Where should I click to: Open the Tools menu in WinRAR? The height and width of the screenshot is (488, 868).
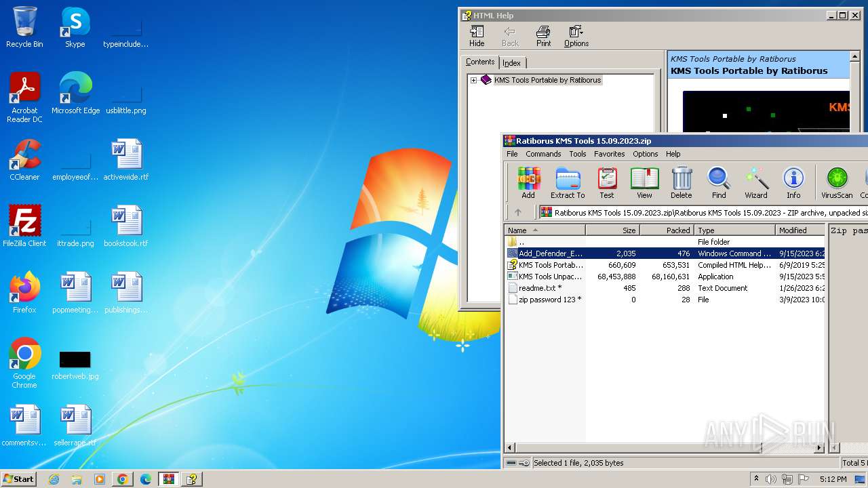coord(578,154)
